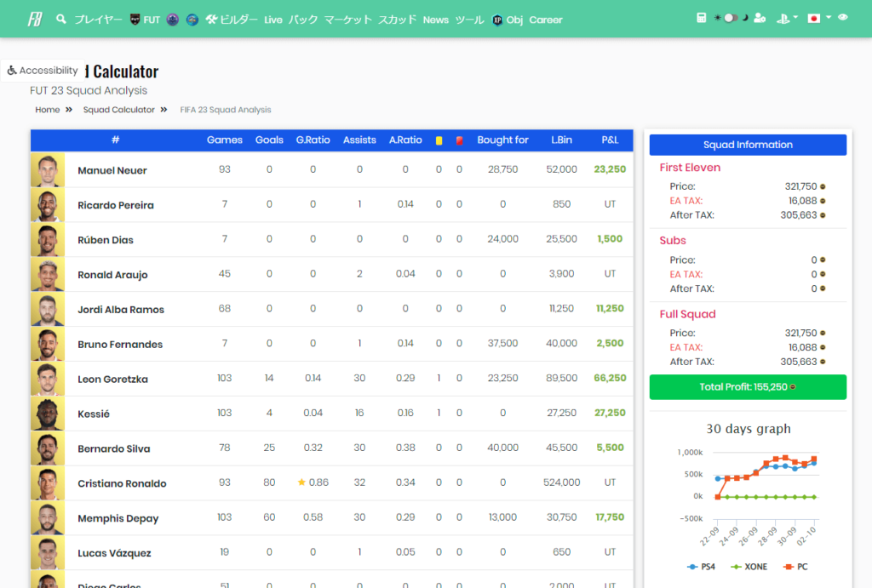Open the プレイヤー menu item
Viewport: 872px width, 588px height.
pyautogui.click(x=98, y=20)
